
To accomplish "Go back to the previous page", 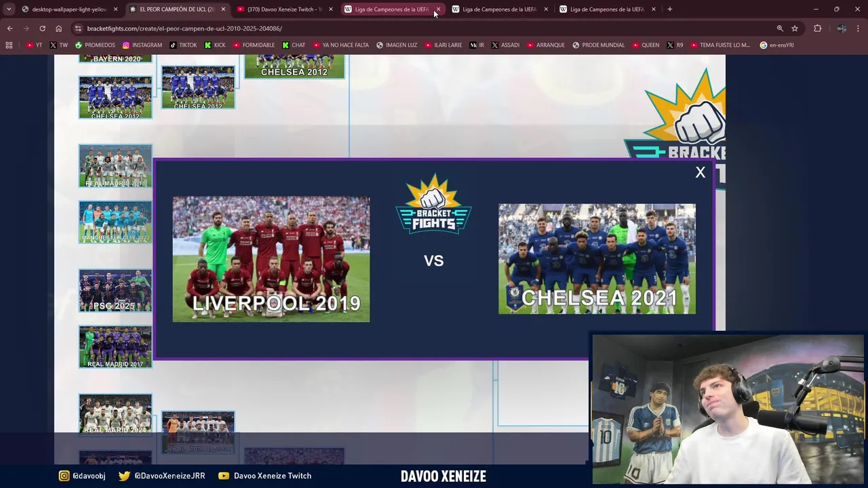I will click(9, 28).
